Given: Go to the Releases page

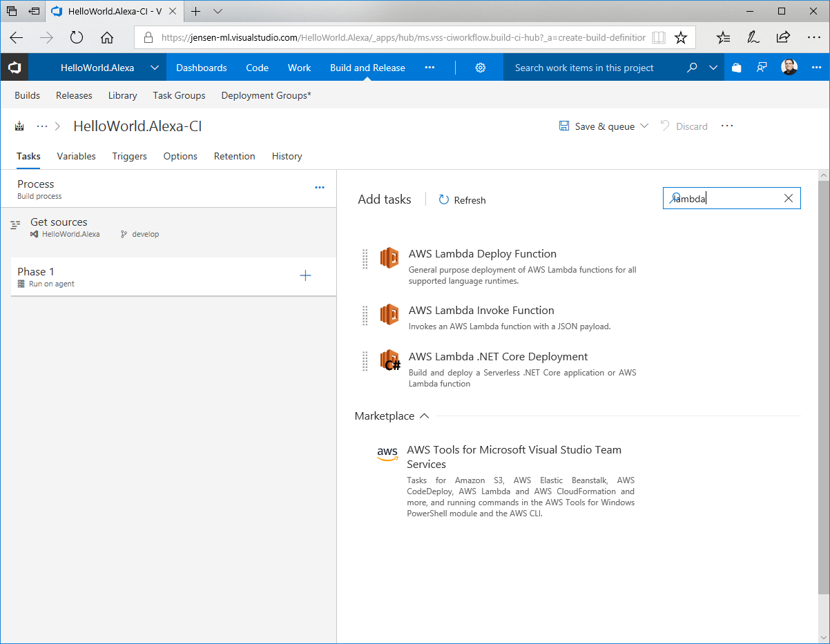Looking at the screenshot, I should (x=74, y=95).
